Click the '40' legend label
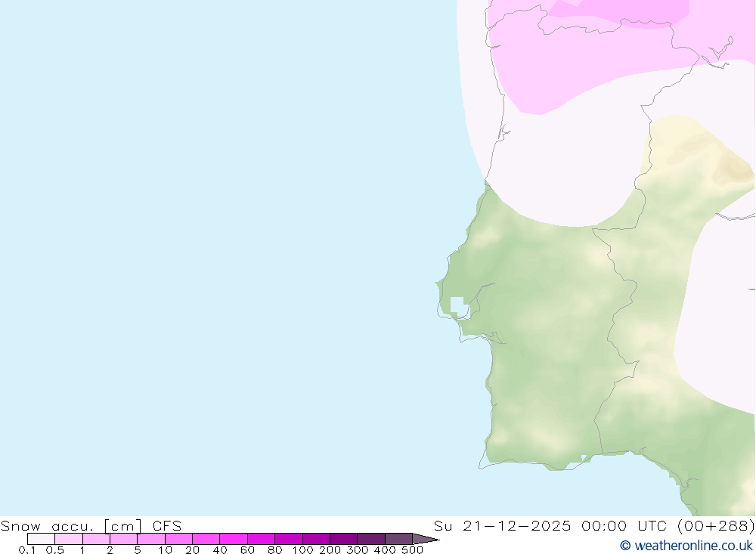Image resolution: width=756 pixels, height=554 pixels. pos(220,549)
